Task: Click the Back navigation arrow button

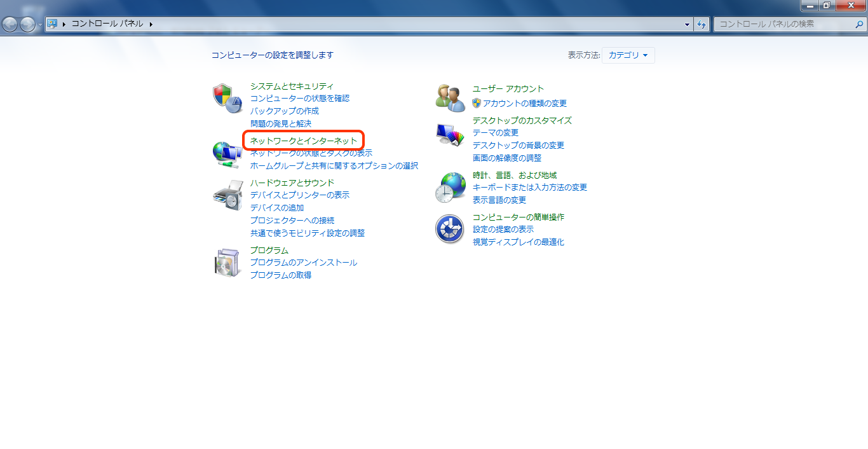Action: point(10,24)
